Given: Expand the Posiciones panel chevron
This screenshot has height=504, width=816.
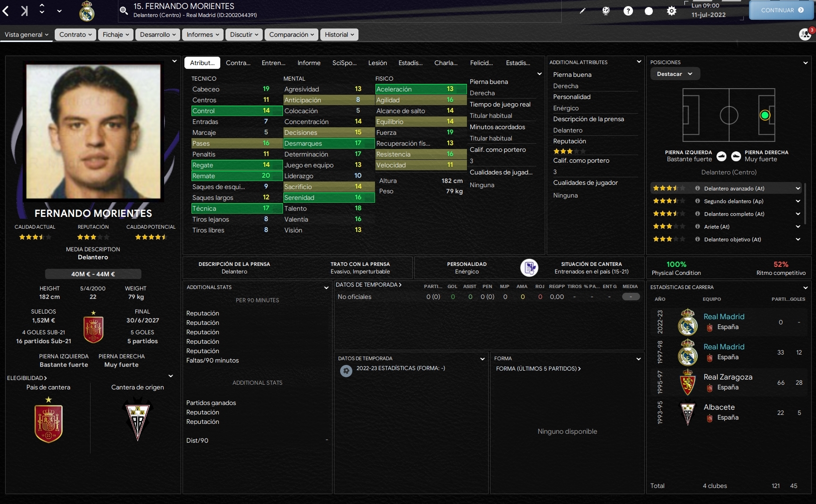Looking at the screenshot, I should pyautogui.click(x=805, y=63).
